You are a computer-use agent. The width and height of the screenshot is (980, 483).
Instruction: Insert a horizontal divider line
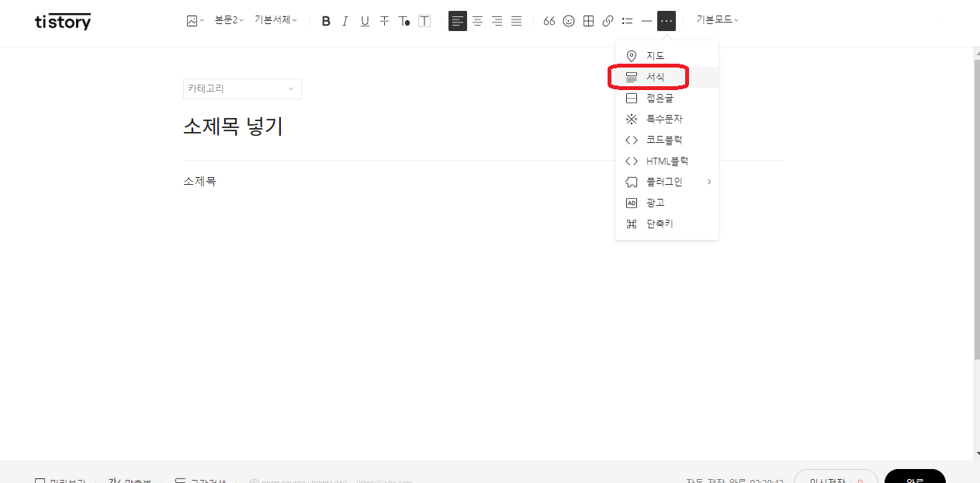(647, 21)
